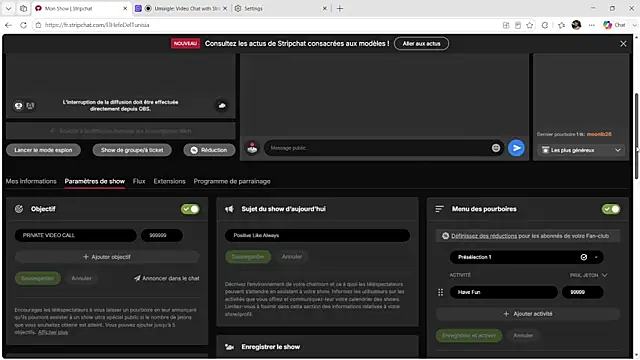
Task: Close the Stripchat news banner
Action: pos(623,43)
